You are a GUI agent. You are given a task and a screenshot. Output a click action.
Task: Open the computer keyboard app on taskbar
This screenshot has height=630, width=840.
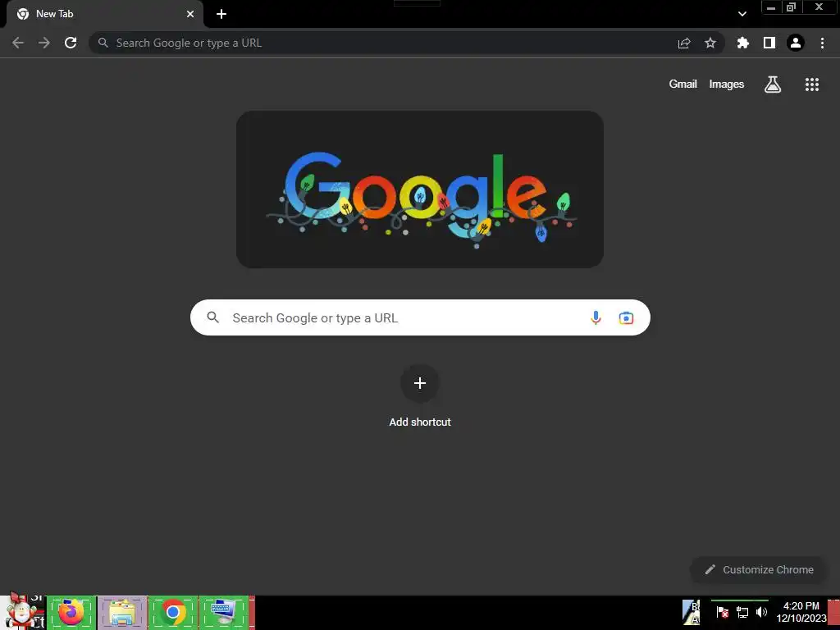point(224,612)
